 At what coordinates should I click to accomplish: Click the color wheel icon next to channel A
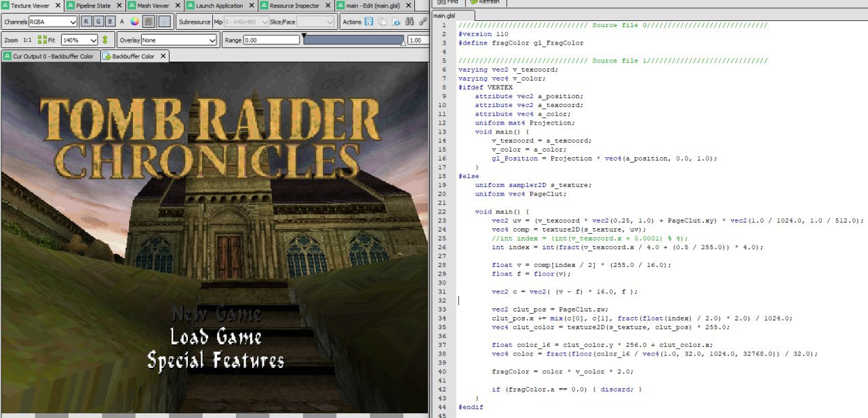(x=135, y=22)
